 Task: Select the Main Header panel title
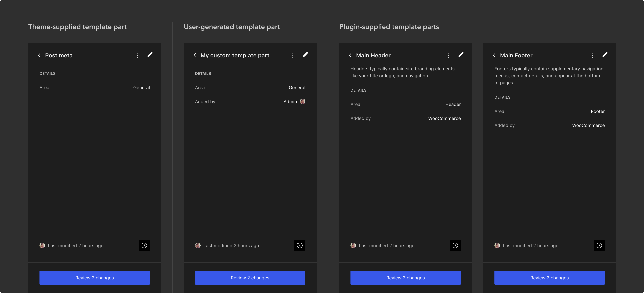(x=373, y=55)
